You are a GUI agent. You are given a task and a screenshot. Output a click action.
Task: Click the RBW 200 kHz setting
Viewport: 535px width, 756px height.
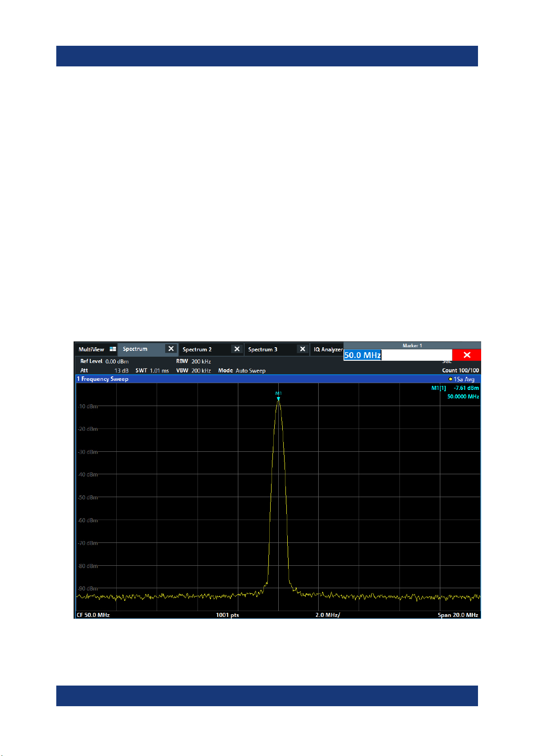point(193,361)
